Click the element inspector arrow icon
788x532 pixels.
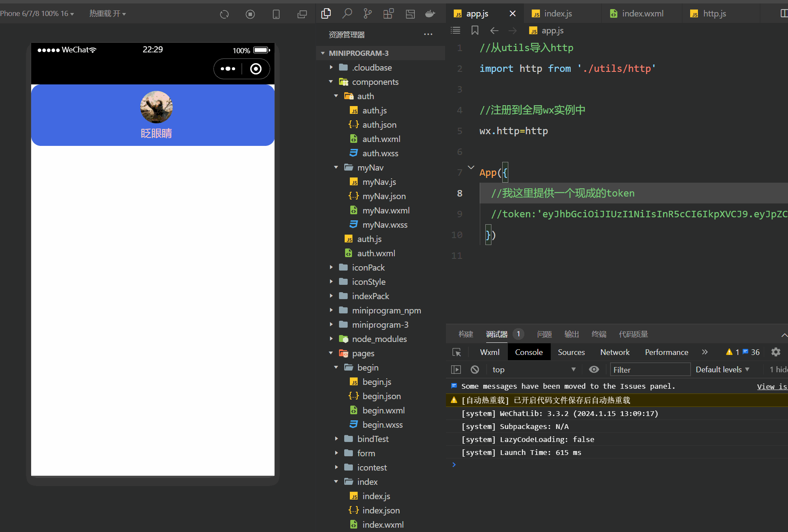[457, 352]
